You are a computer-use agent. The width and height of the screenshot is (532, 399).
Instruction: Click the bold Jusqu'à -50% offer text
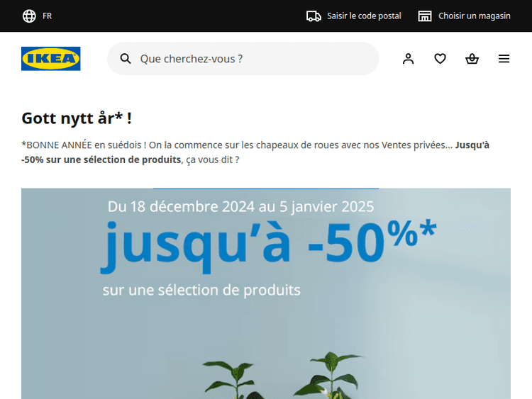click(255, 152)
